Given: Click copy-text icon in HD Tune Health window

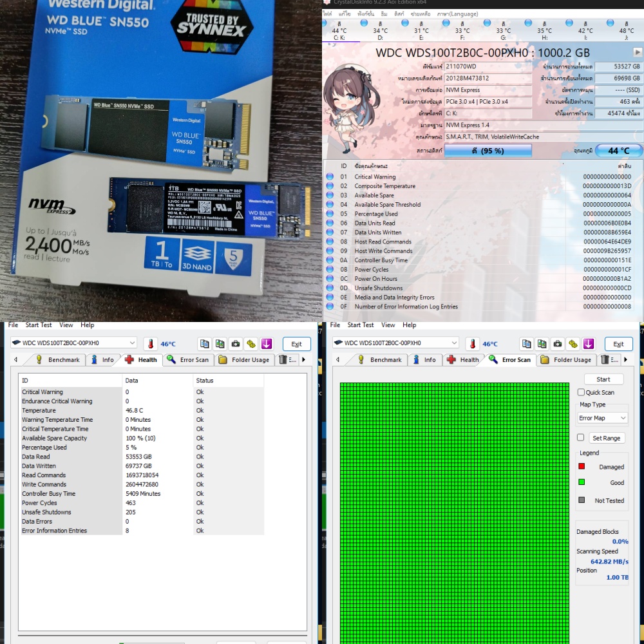Looking at the screenshot, I should coord(205,344).
